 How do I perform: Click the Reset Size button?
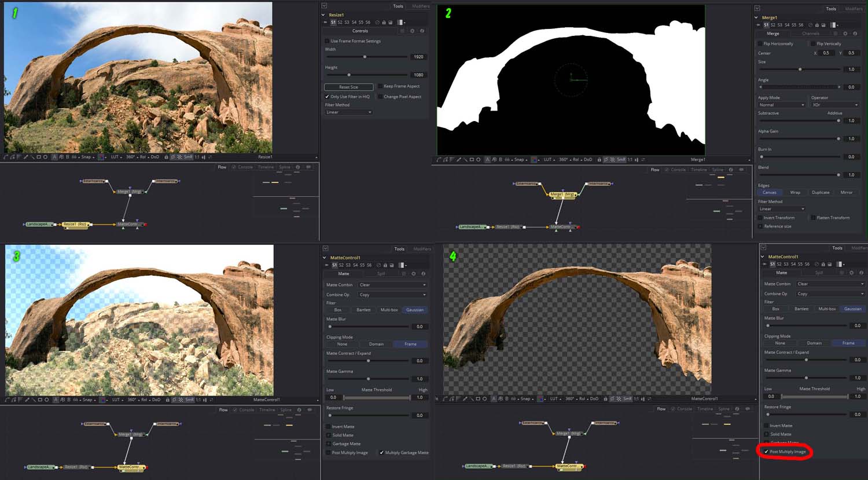tap(348, 87)
